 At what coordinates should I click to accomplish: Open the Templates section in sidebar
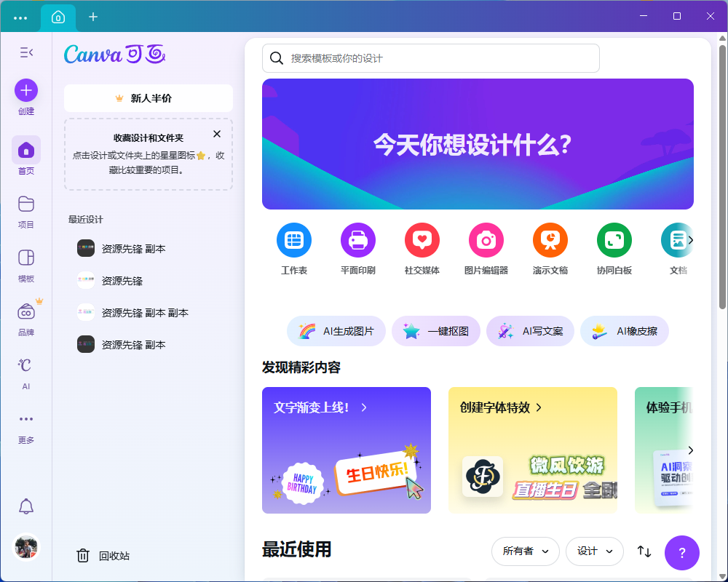click(26, 258)
